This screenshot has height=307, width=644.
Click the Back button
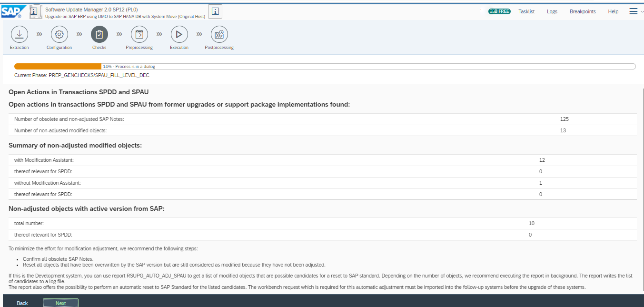pos(22,303)
